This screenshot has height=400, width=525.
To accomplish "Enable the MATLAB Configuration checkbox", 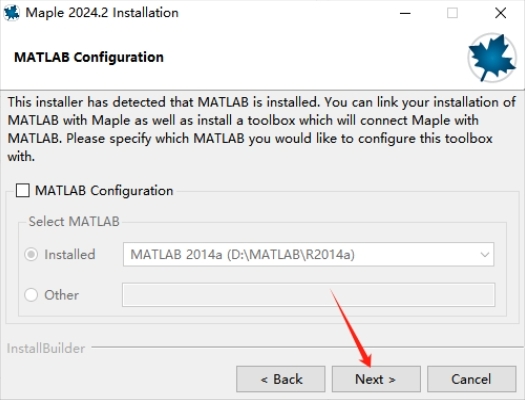I will coord(23,190).
